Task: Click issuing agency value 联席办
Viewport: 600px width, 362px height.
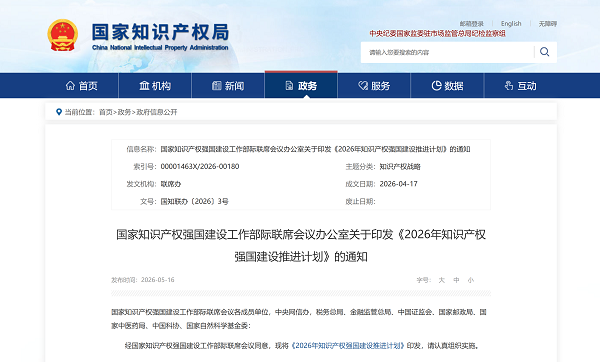Action: tap(171, 184)
